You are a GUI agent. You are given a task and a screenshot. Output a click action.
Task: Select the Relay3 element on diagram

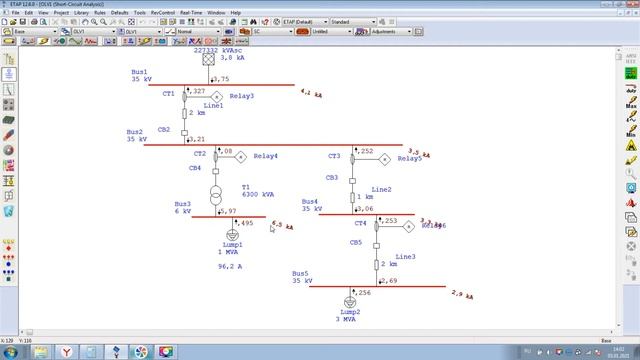[x=217, y=97]
